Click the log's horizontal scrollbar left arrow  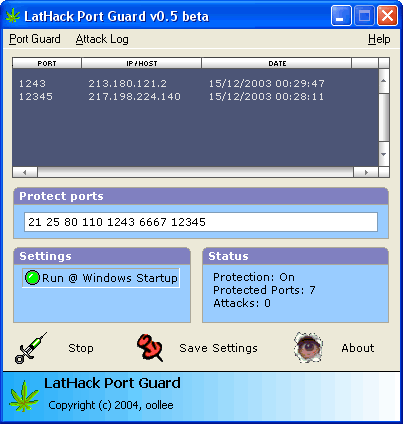(25, 172)
